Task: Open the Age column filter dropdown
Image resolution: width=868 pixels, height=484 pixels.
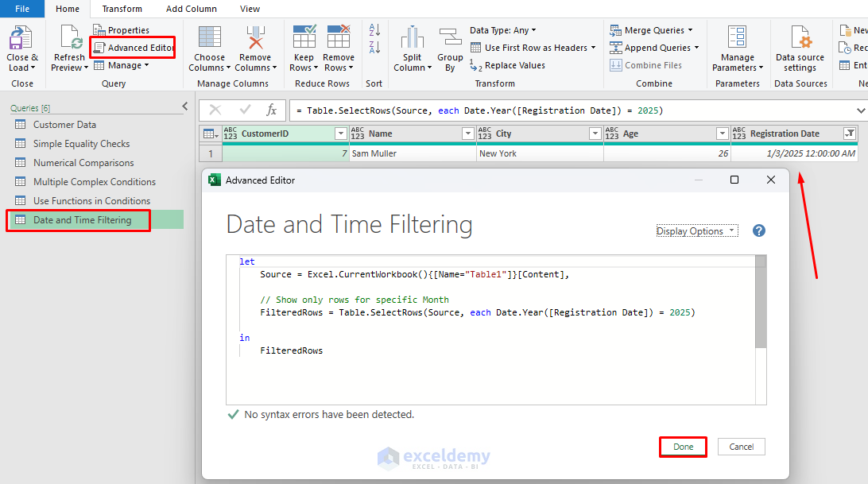Action: [x=722, y=134]
